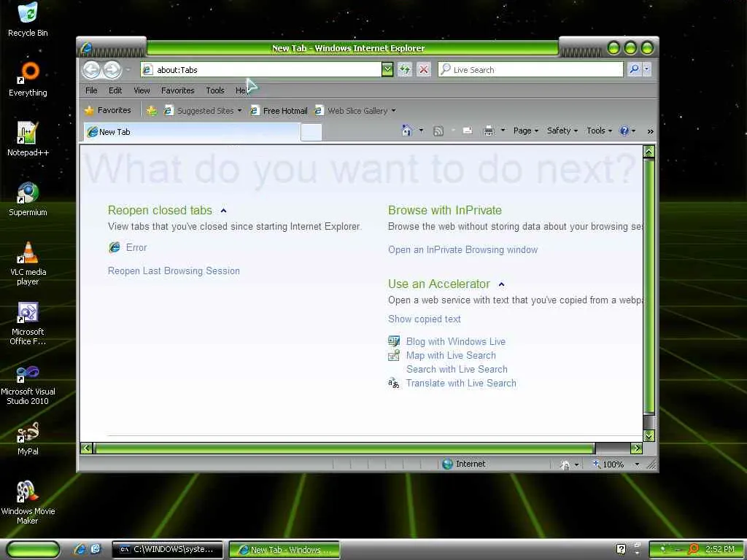Select the Windows Movie Maker shortcut
This screenshot has width=747, height=560.
[28, 502]
